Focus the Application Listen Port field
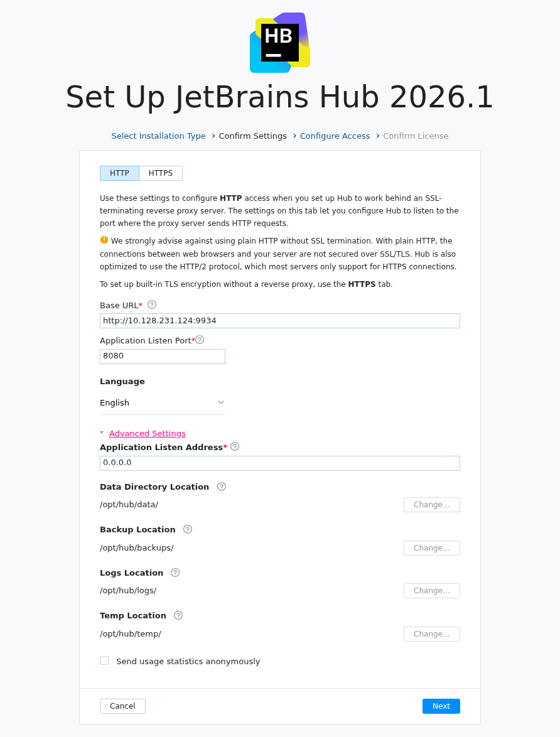The height and width of the screenshot is (737, 560). tap(162, 357)
